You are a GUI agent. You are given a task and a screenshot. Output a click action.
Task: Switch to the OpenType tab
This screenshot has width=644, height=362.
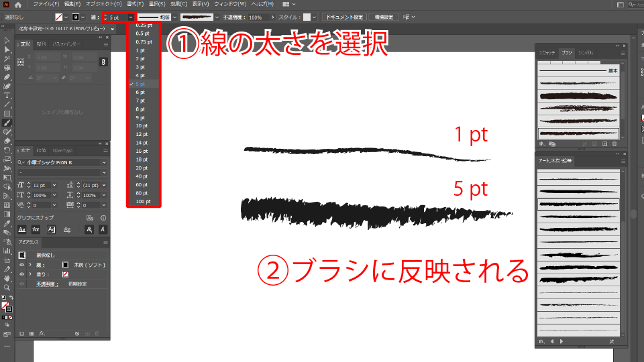[x=62, y=151]
